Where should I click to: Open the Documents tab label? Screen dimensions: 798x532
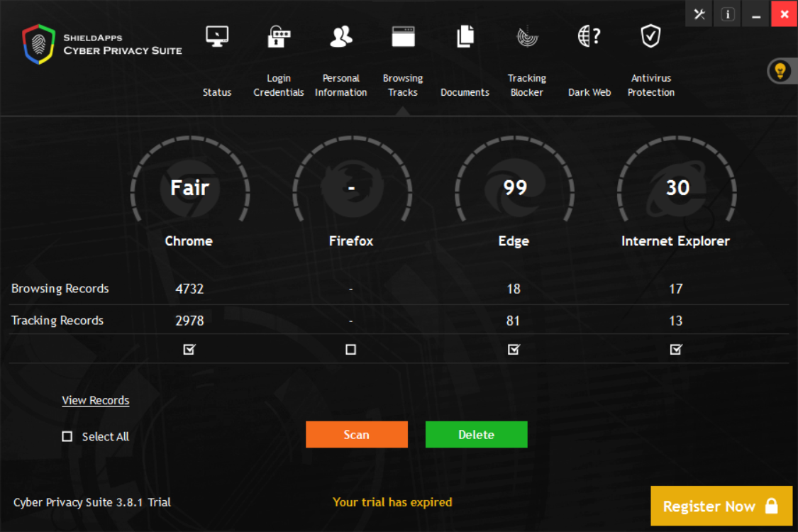pyautogui.click(x=465, y=92)
